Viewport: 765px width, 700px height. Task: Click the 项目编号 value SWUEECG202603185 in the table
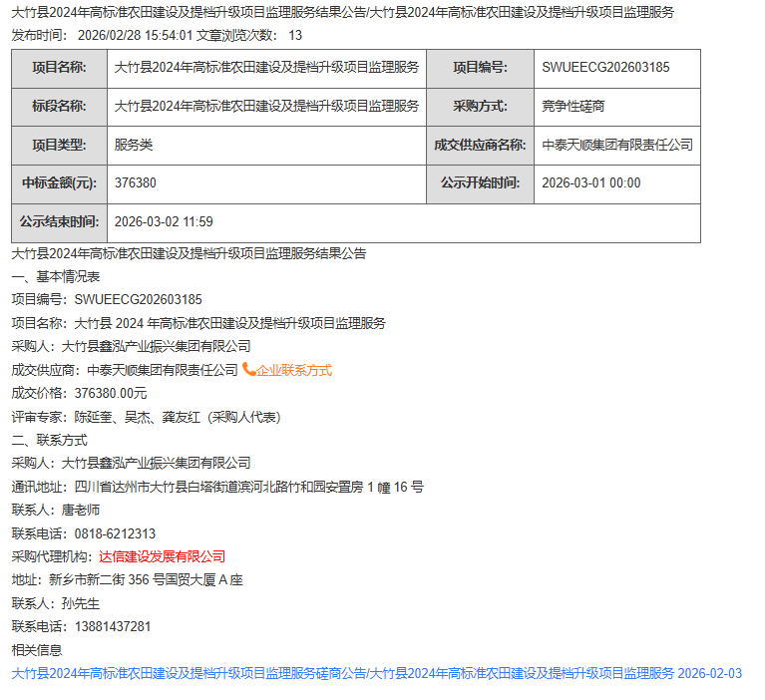pos(604,68)
